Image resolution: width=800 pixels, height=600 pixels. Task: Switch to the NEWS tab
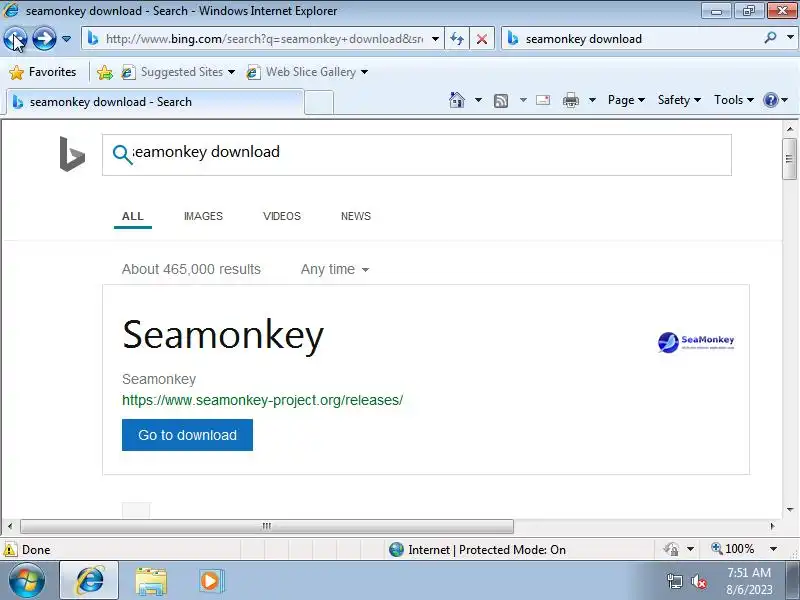click(x=356, y=216)
